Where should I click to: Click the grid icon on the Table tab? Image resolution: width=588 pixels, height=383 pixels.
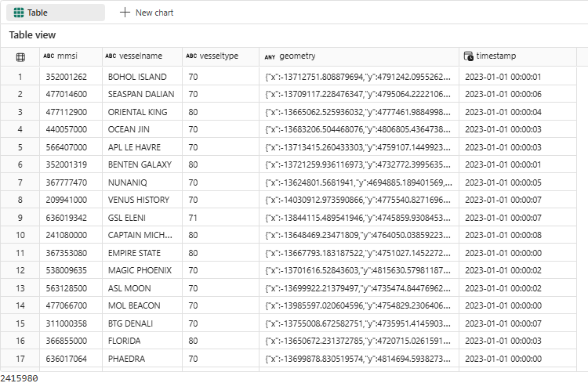point(17,13)
